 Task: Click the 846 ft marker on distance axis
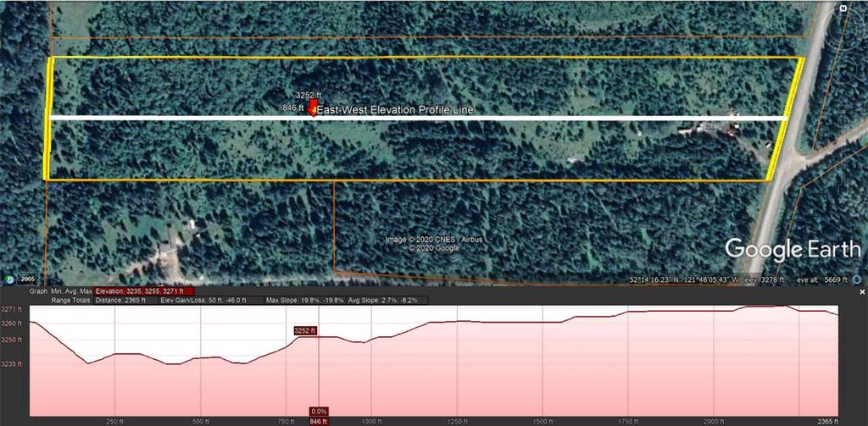(x=318, y=420)
